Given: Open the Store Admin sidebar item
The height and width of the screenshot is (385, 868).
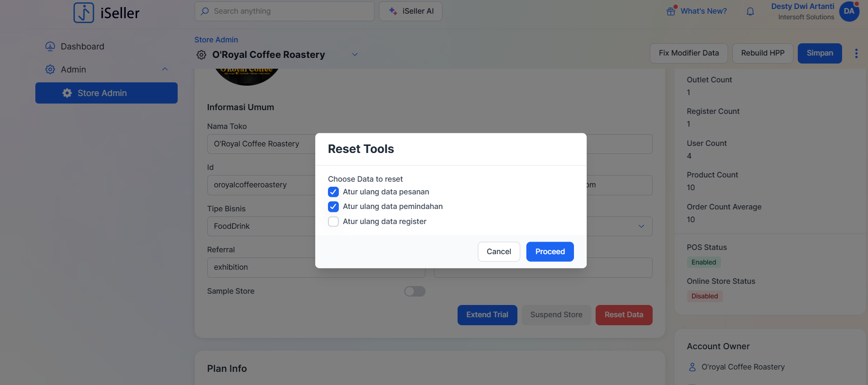Looking at the screenshot, I should 106,93.
